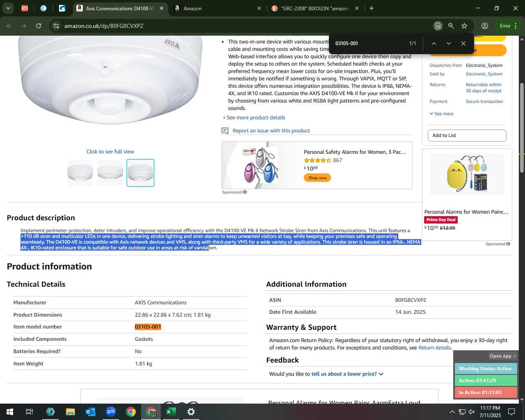Click highlighted item model number 03105-001
This screenshot has width=525, height=420.
pos(148,327)
